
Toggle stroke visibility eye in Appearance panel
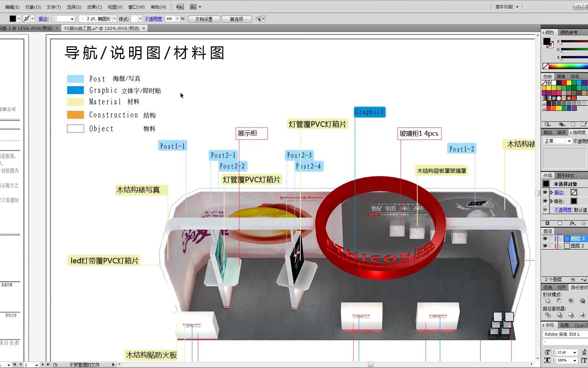click(x=545, y=192)
